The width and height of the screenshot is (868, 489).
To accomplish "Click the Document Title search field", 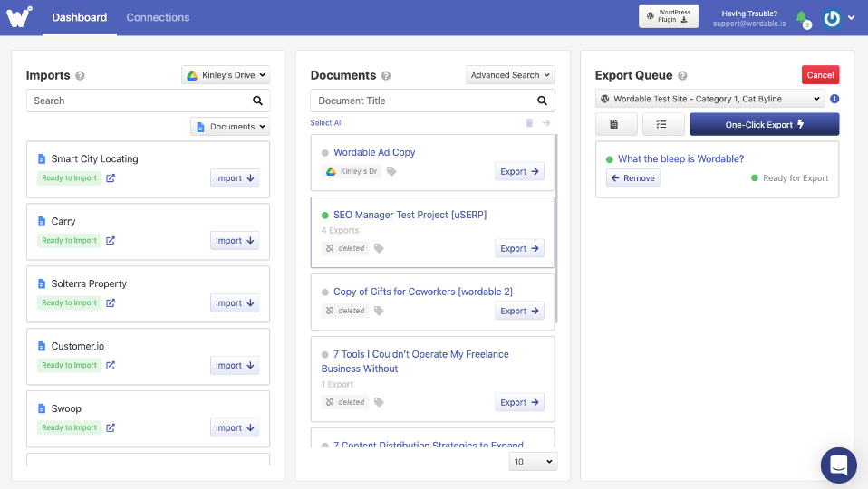I will [423, 101].
